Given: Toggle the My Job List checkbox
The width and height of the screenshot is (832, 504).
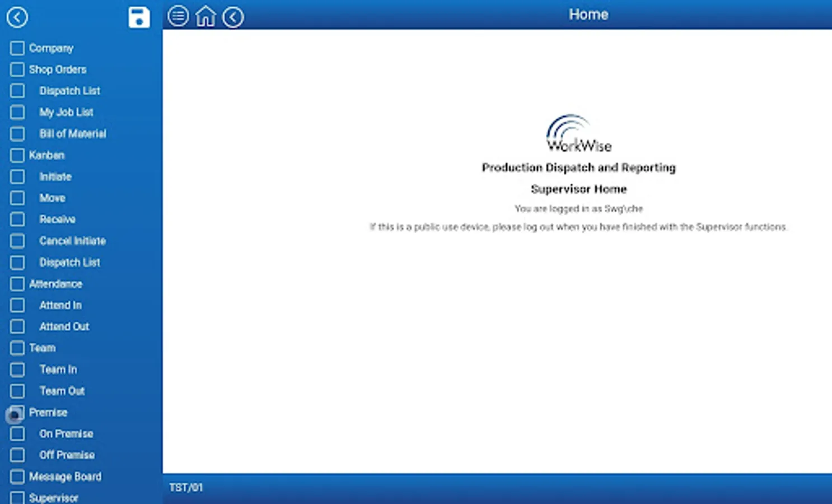Looking at the screenshot, I should [17, 112].
